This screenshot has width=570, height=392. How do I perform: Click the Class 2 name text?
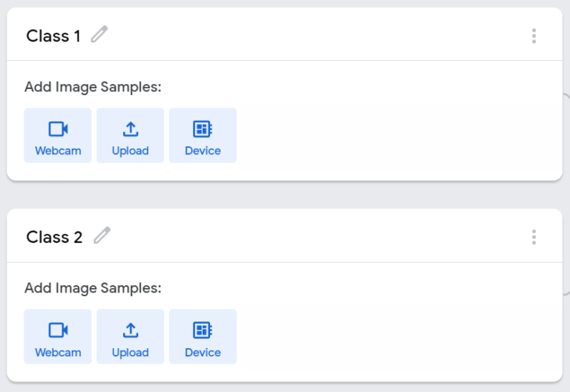click(54, 238)
